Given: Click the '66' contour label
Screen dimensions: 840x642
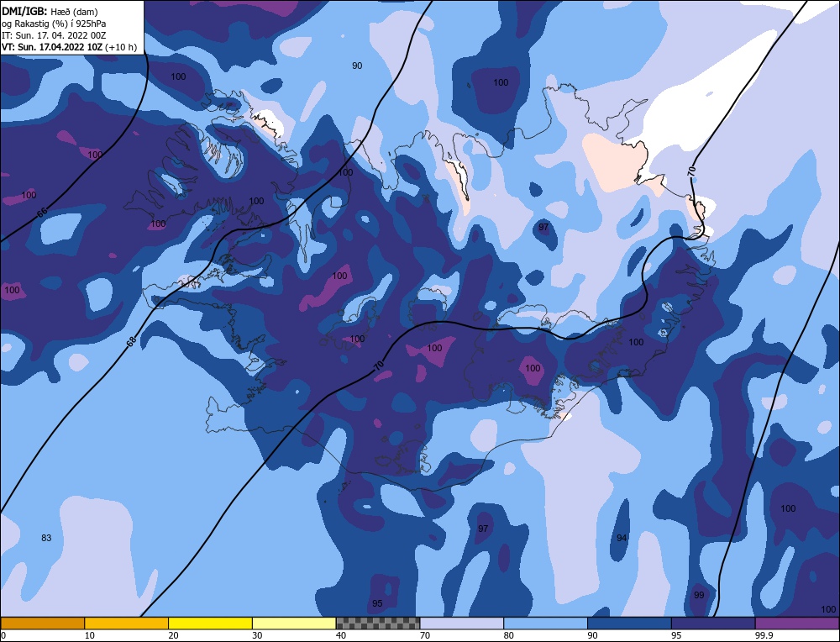Looking at the screenshot, I should tap(42, 213).
